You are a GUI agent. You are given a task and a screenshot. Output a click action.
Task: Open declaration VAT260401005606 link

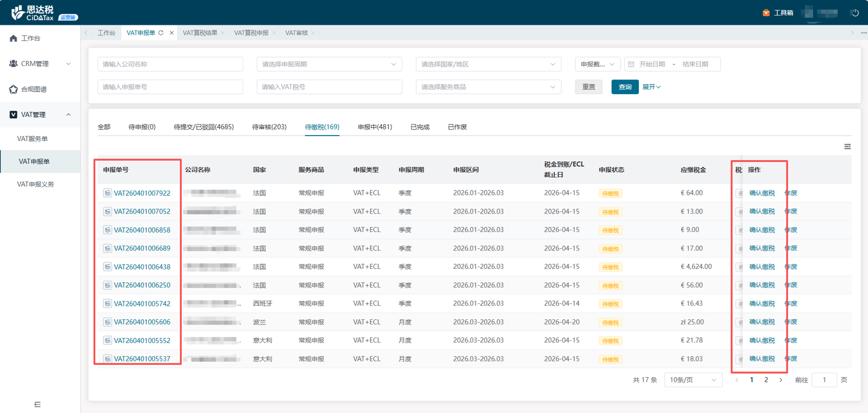pyautogui.click(x=142, y=322)
